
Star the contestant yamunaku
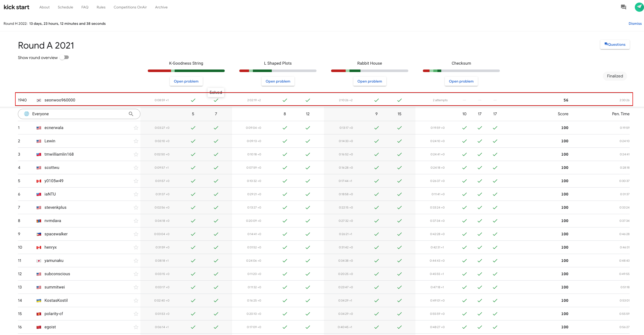click(x=136, y=261)
